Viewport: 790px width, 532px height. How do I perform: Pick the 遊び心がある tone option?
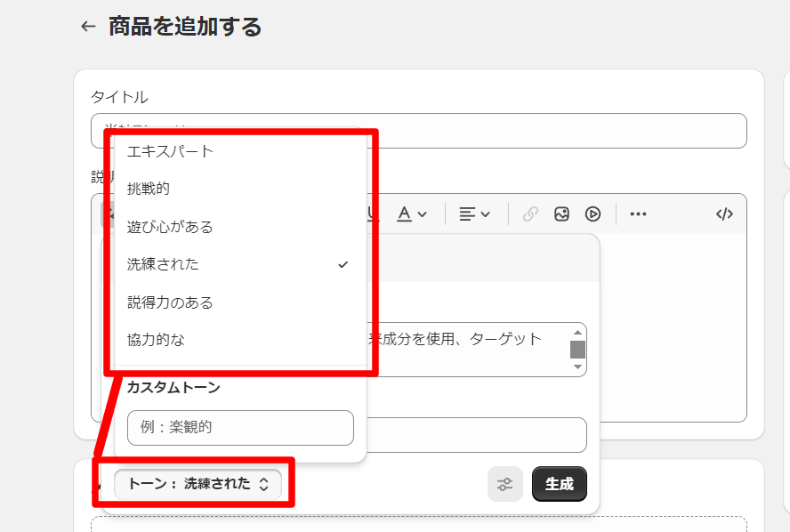(x=171, y=227)
